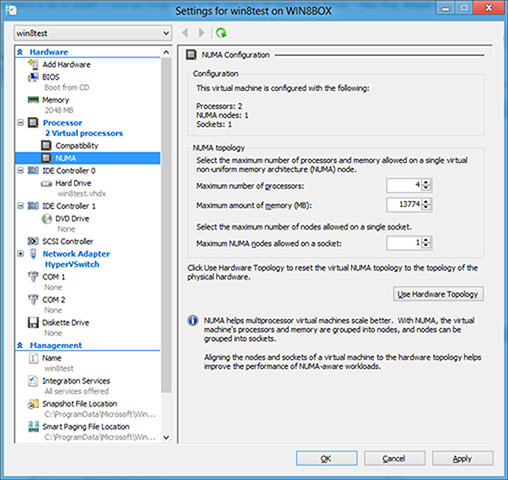Click the scroll-up arrow in settings list
508x480 pixels.
(166, 52)
